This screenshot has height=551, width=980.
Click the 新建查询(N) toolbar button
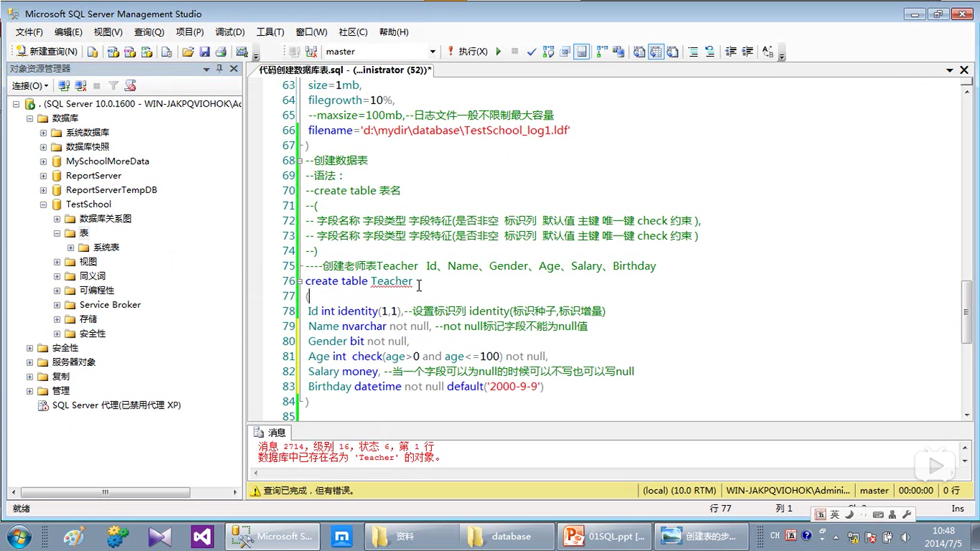pyautogui.click(x=47, y=52)
